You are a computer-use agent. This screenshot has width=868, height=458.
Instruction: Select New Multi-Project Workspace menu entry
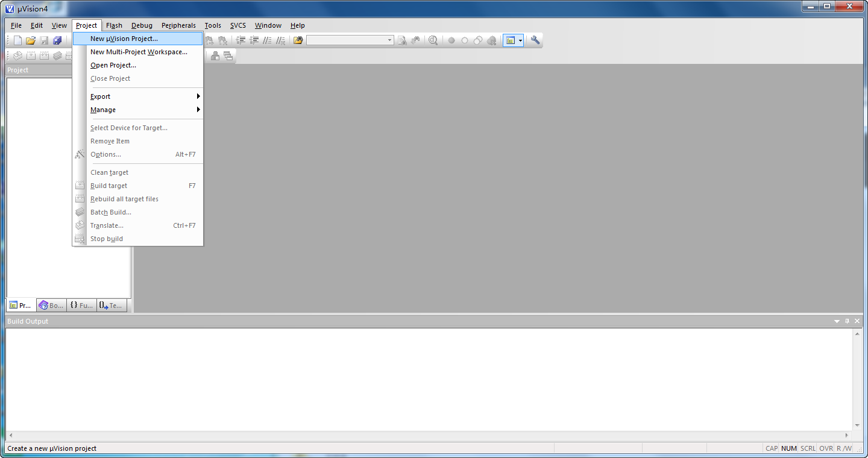[138, 52]
